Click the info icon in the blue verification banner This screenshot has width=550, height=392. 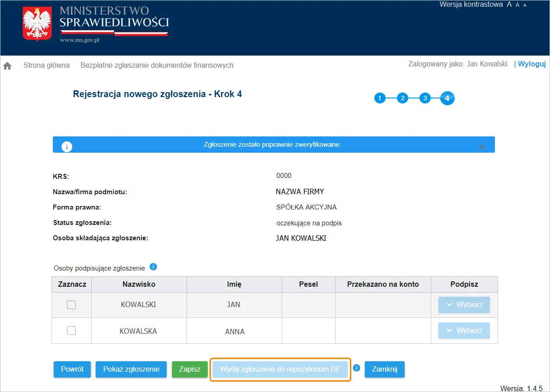click(x=66, y=146)
